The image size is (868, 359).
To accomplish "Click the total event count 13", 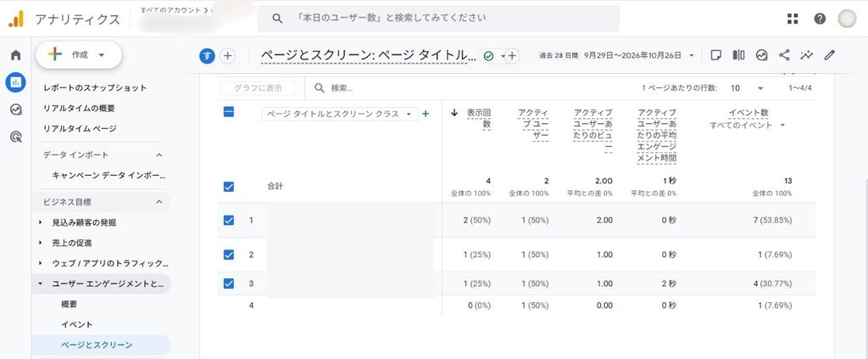I will (787, 181).
